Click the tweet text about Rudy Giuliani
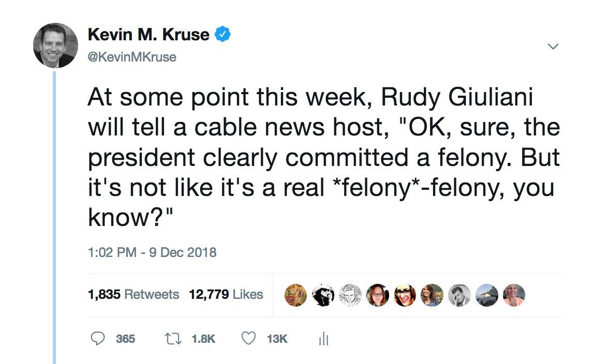Image resolution: width=594 pixels, height=364 pixels. (x=321, y=156)
